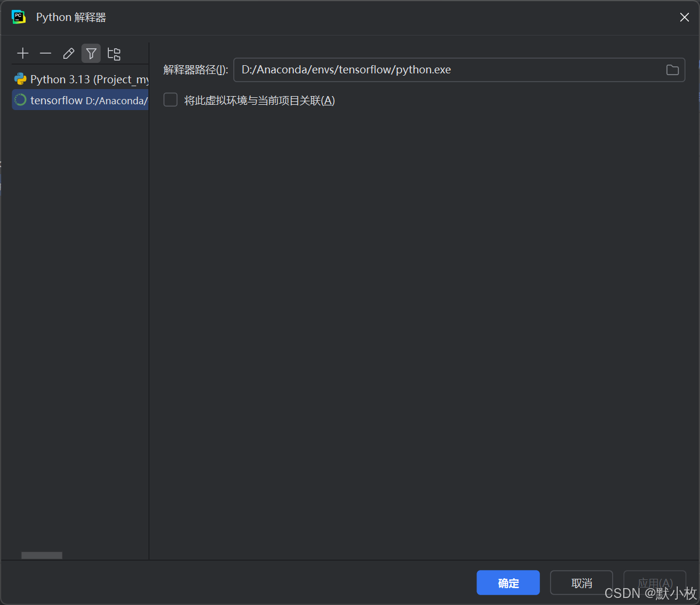Show interpreter paths tree icon
700x605 pixels.
pos(114,54)
